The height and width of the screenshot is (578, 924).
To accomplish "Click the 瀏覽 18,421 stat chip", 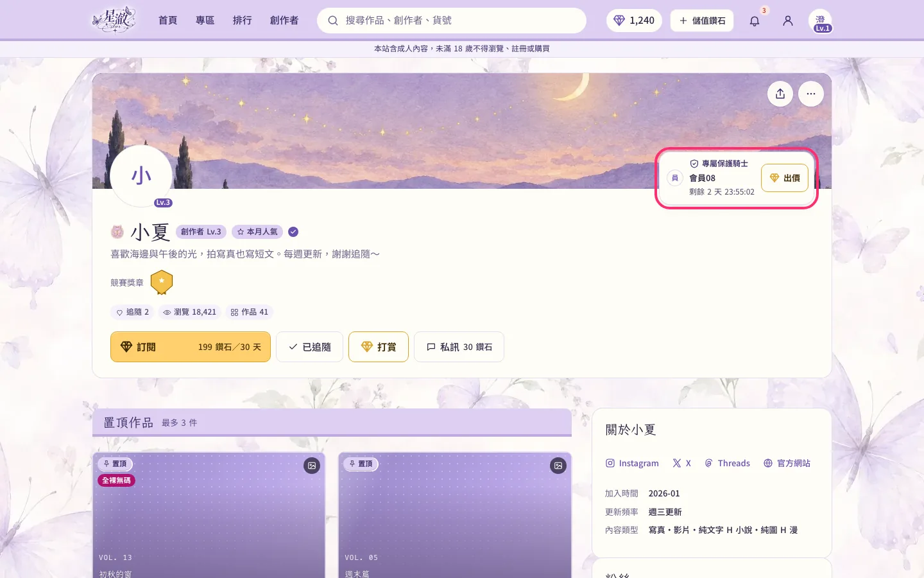I will [189, 312].
